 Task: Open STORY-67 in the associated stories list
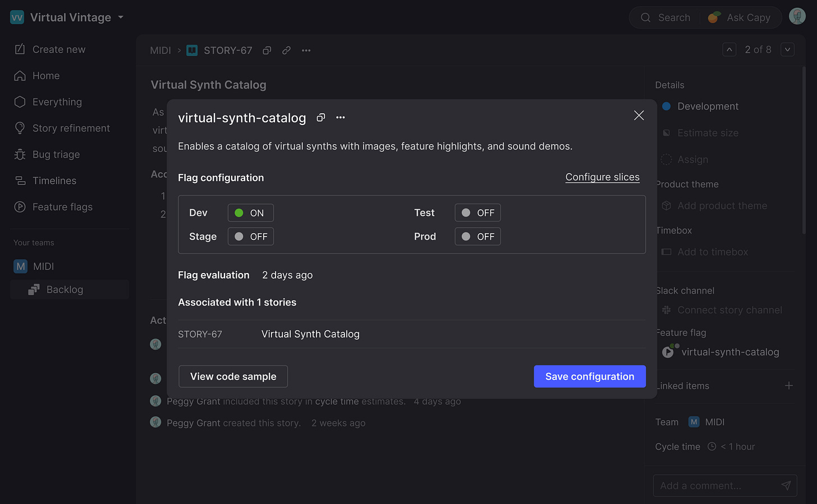412,334
